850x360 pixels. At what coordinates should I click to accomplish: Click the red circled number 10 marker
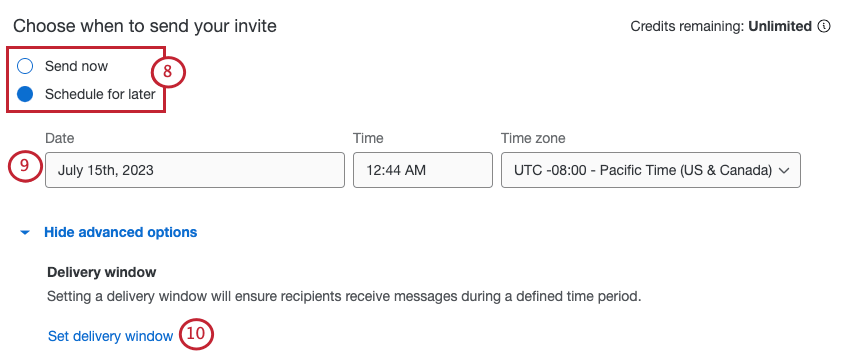click(196, 333)
